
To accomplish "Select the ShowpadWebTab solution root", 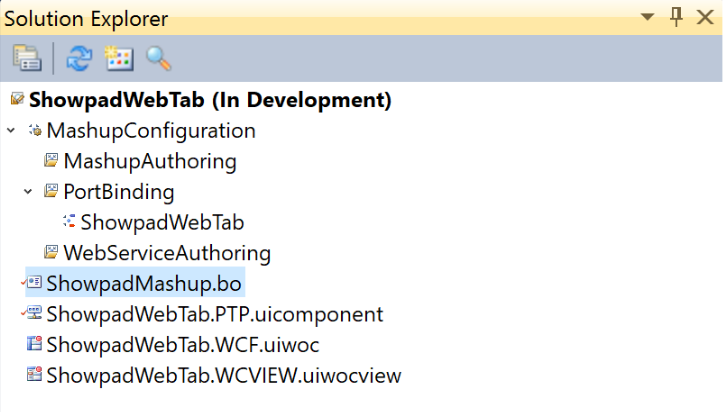I will pos(210,100).
